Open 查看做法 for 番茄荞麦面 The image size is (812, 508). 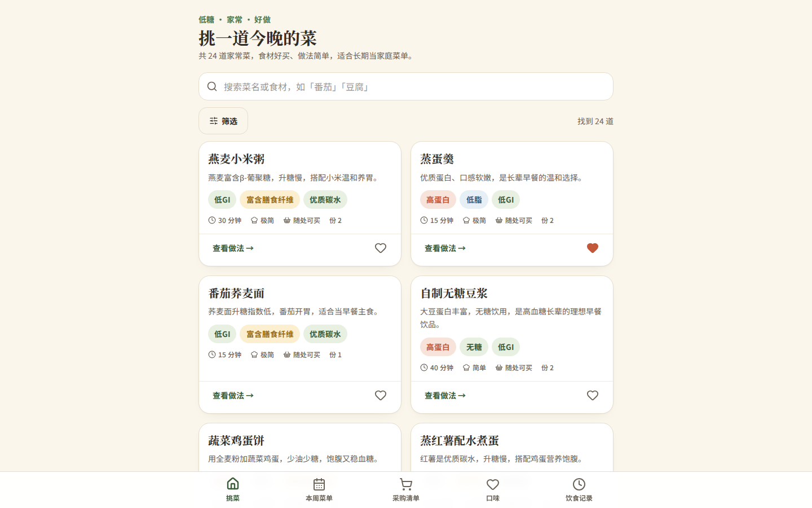pos(233,396)
